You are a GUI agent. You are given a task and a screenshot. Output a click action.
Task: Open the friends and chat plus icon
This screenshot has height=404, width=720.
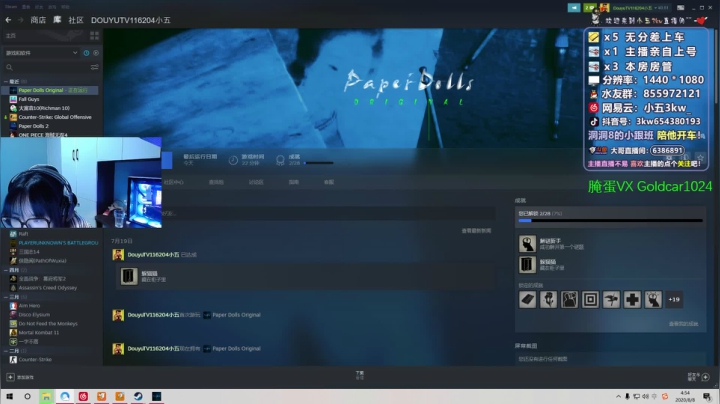tap(706, 377)
